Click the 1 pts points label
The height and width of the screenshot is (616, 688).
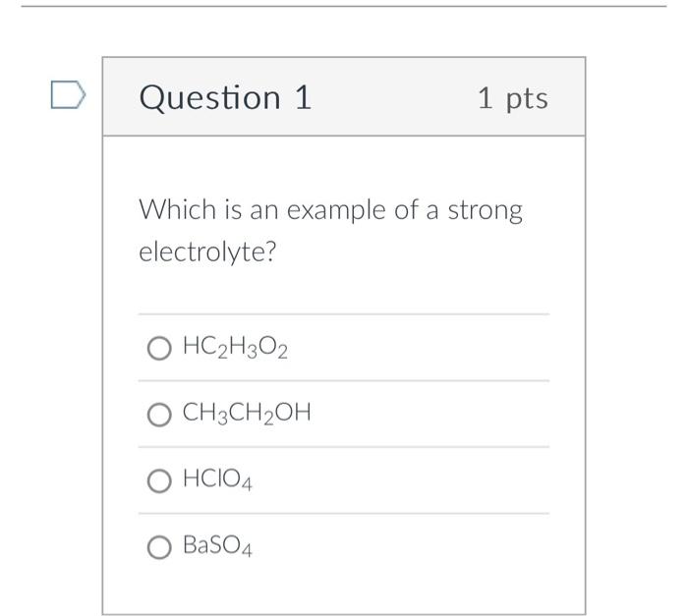(512, 97)
